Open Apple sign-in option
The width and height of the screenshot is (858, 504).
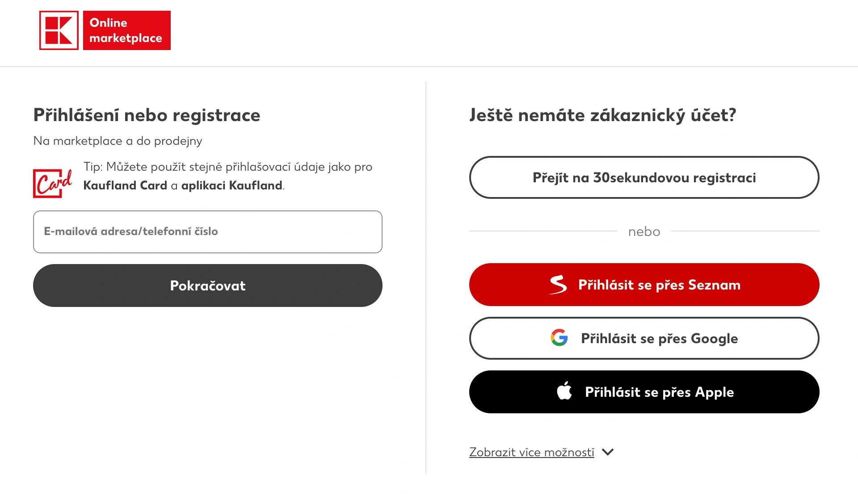click(x=643, y=392)
